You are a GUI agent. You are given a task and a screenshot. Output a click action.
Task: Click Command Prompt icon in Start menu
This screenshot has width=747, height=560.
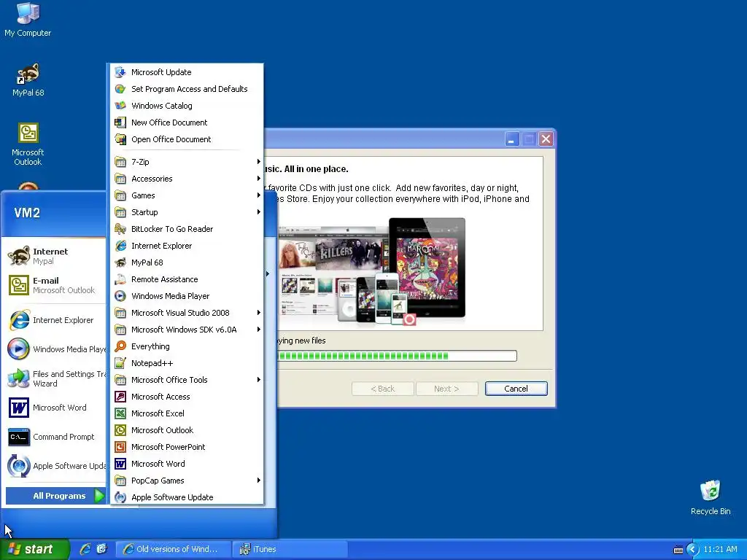click(x=19, y=437)
